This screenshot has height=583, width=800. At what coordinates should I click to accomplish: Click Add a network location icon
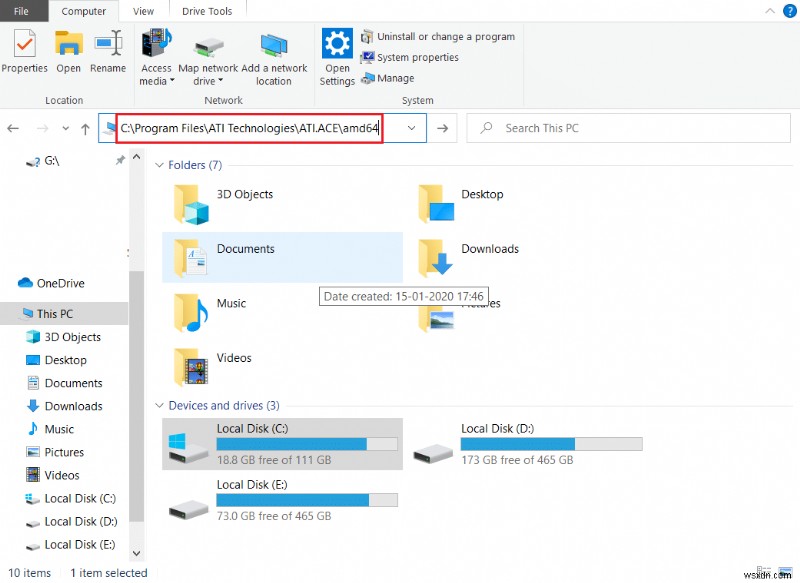coord(274,45)
